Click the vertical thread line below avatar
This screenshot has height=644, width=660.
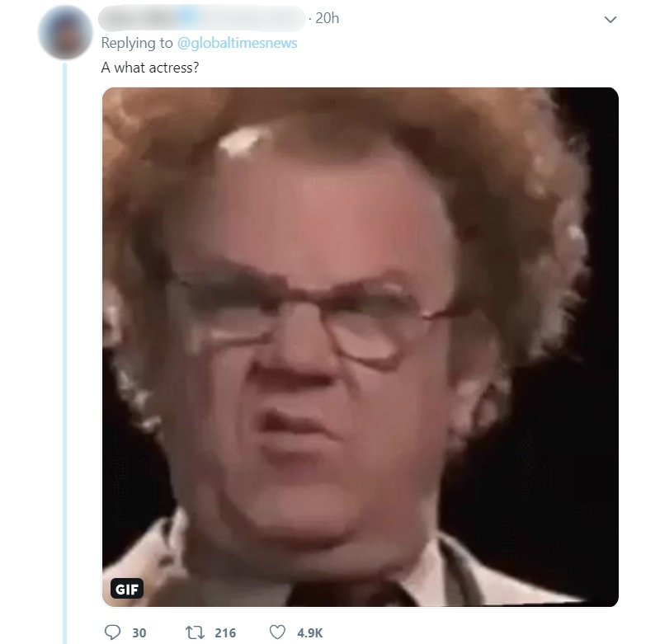click(65, 354)
